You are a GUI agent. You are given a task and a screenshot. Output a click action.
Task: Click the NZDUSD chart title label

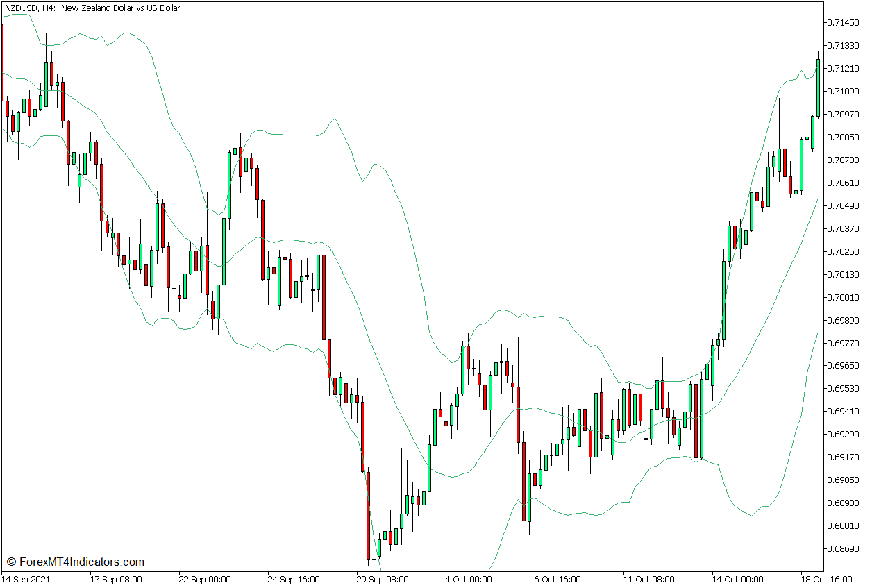click(21, 8)
